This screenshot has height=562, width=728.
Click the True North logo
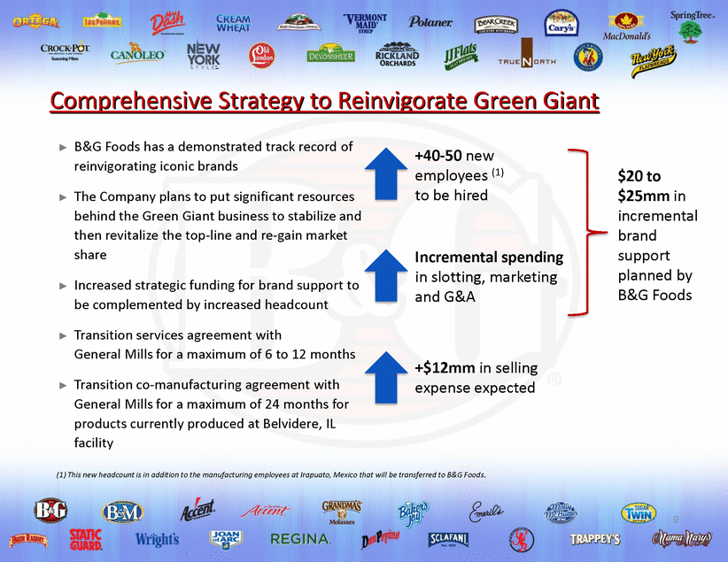click(527, 54)
